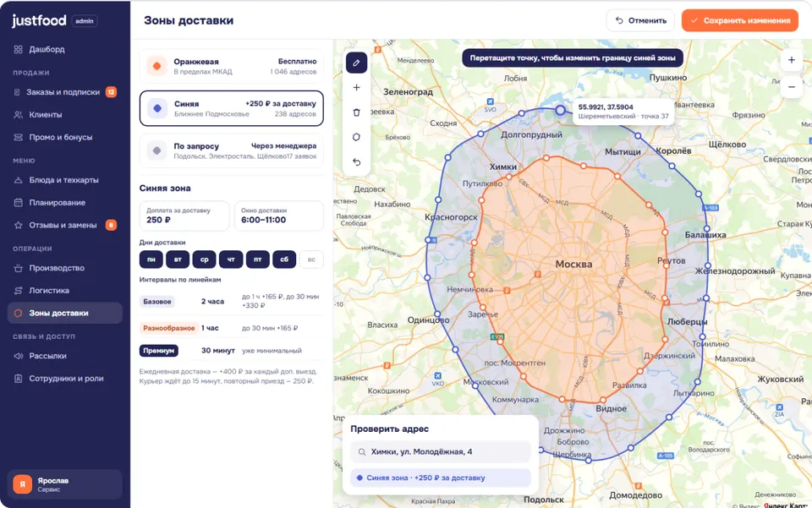812x508 pixels.
Task: Toggle Saturday (сб) delivery day
Action: 284,259
